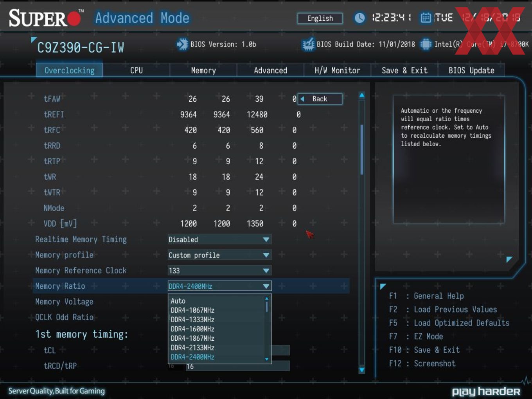Image resolution: width=532 pixels, height=399 pixels.
Task: Click the tRCD/tRP input field
Action: 237,366
